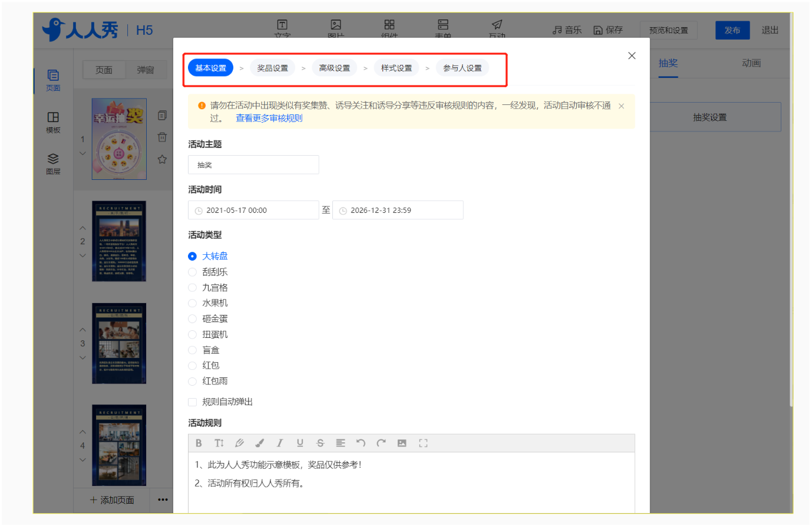The height and width of the screenshot is (529, 812).
Task: Underline text in the rules editor
Action: (300, 443)
